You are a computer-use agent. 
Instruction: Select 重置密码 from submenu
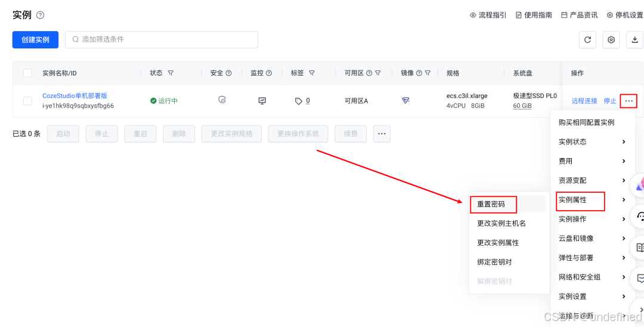pyautogui.click(x=509, y=203)
